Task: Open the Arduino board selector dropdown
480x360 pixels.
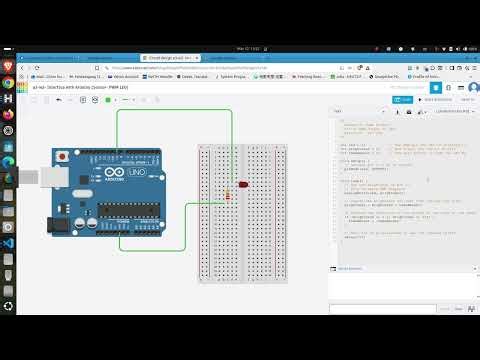Action: coord(455,111)
